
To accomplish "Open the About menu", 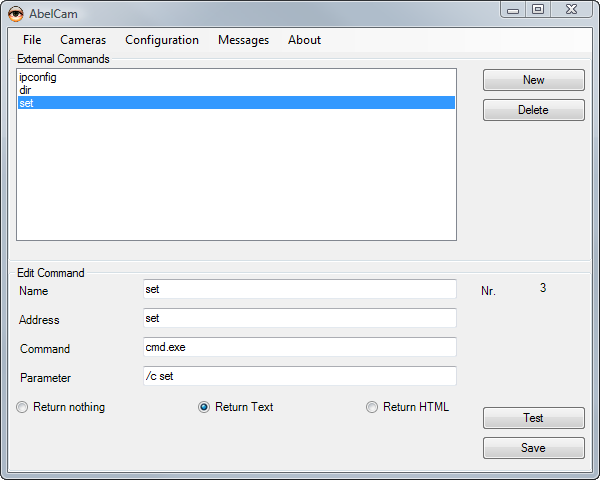I will point(304,40).
